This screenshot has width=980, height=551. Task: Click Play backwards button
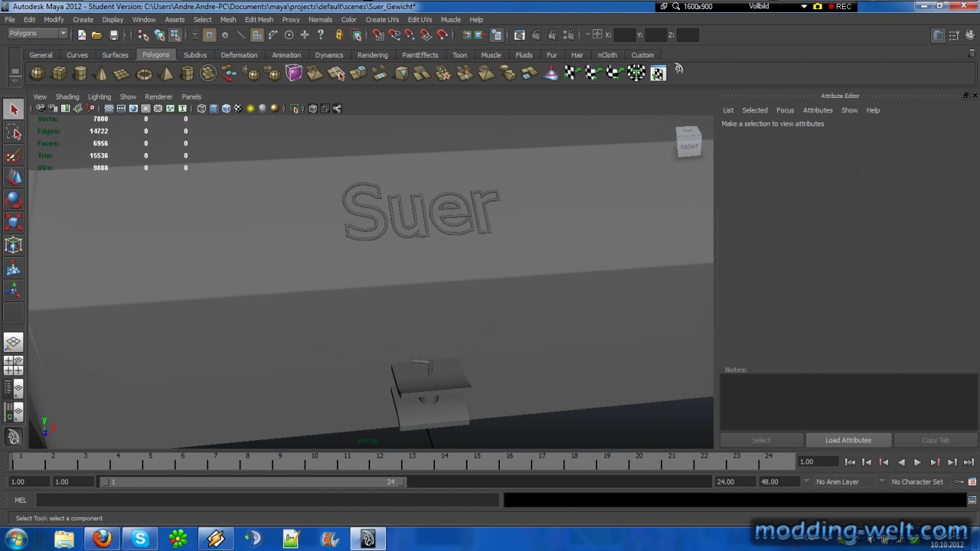coord(901,462)
